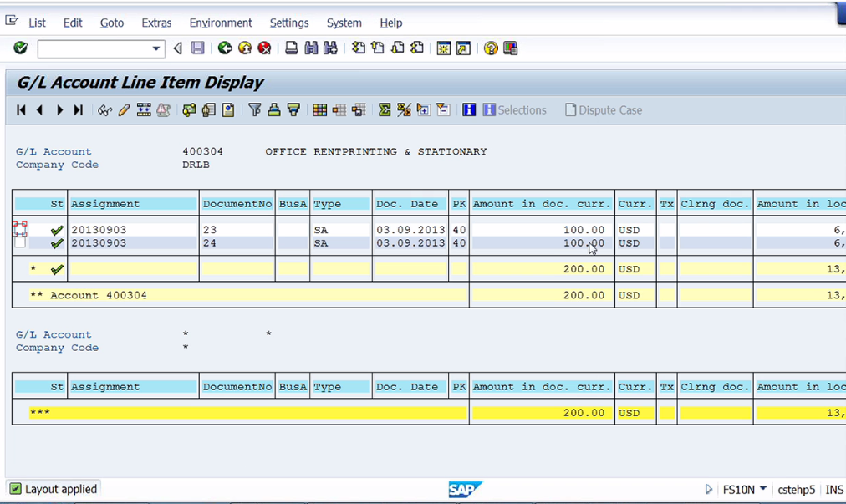Click the 'Layout applied' status message
Image resolution: width=846 pixels, height=504 pixels.
click(x=61, y=489)
